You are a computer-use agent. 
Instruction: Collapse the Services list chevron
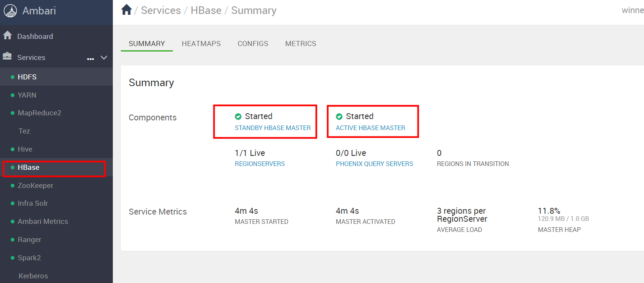[x=104, y=57]
